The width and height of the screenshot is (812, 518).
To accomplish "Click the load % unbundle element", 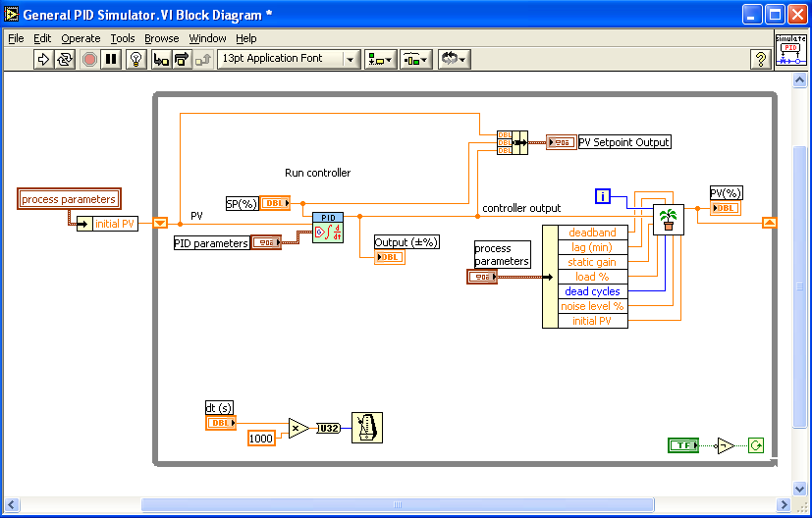I will click(x=592, y=277).
